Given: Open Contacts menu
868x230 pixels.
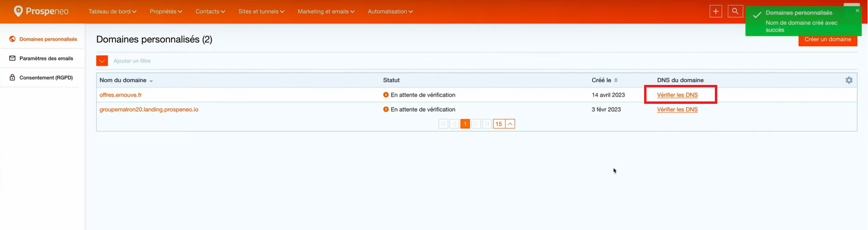Looking at the screenshot, I should [210, 11].
